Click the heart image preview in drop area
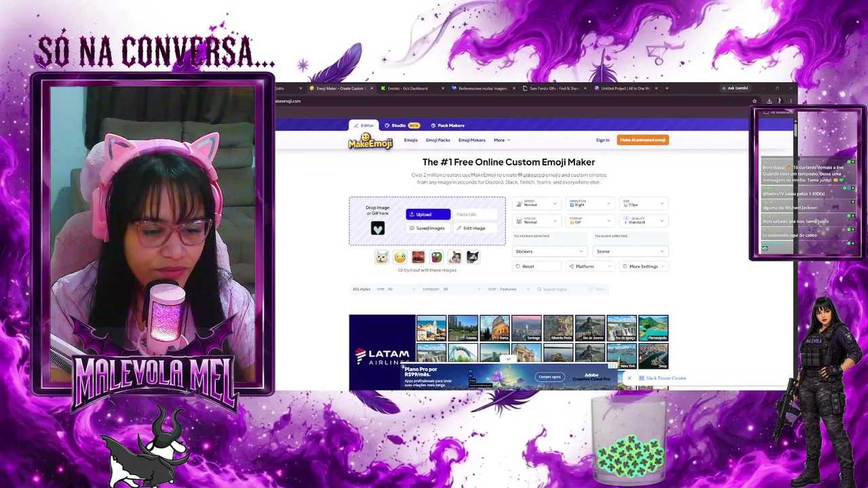868x488 pixels. pyautogui.click(x=378, y=228)
